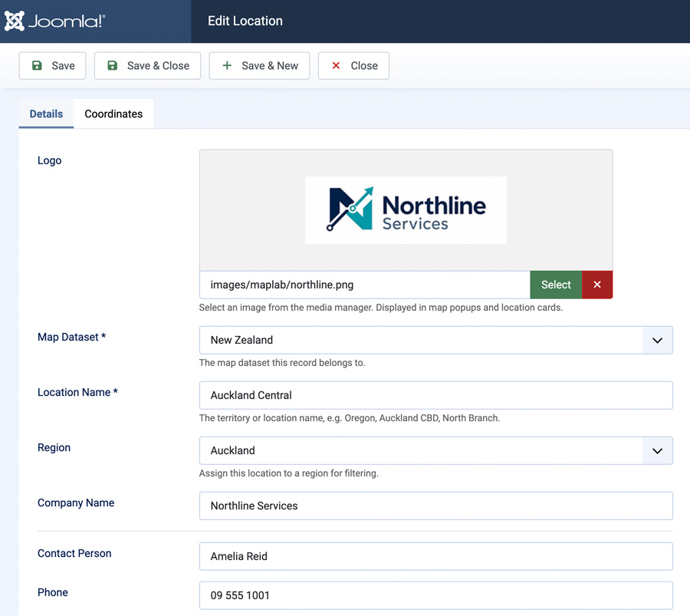Click the Location Name label
The image size is (690, 616).
[x=77, y=392]
